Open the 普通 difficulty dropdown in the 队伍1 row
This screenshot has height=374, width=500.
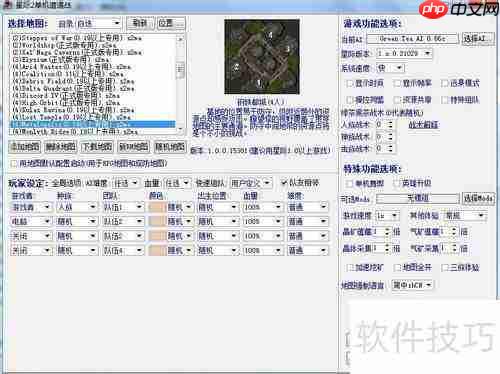coord(308,207)
